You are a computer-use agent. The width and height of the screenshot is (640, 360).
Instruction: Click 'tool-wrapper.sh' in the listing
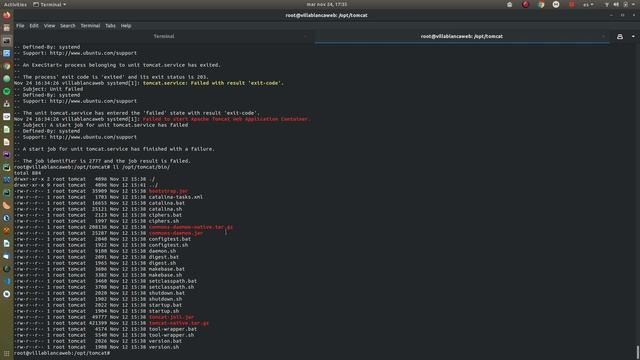click(171, 335)
